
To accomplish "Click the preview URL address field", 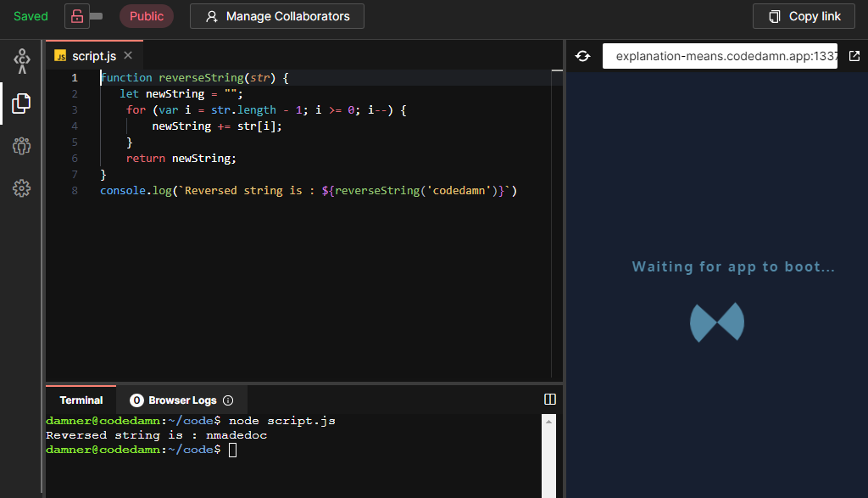I will (720, 56).
